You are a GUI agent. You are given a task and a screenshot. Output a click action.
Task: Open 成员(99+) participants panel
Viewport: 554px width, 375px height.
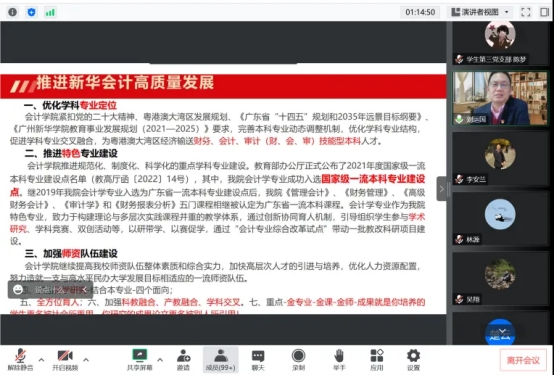click(x=220, y=360)
